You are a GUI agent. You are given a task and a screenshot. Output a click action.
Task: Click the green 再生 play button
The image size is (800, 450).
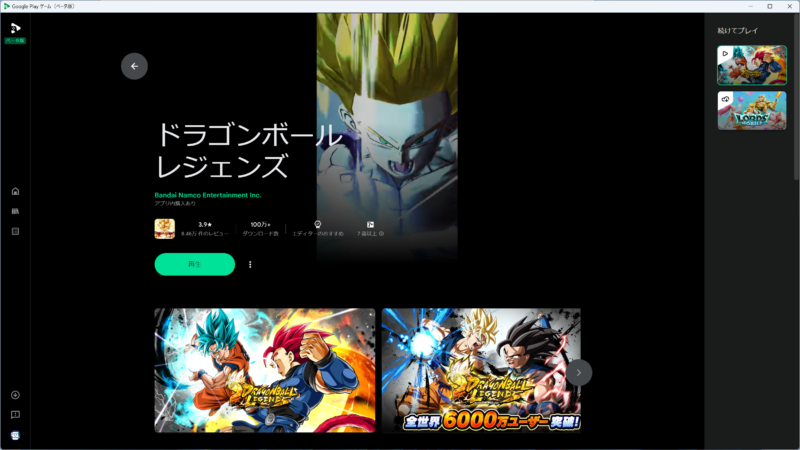click(x=195, y=264)
